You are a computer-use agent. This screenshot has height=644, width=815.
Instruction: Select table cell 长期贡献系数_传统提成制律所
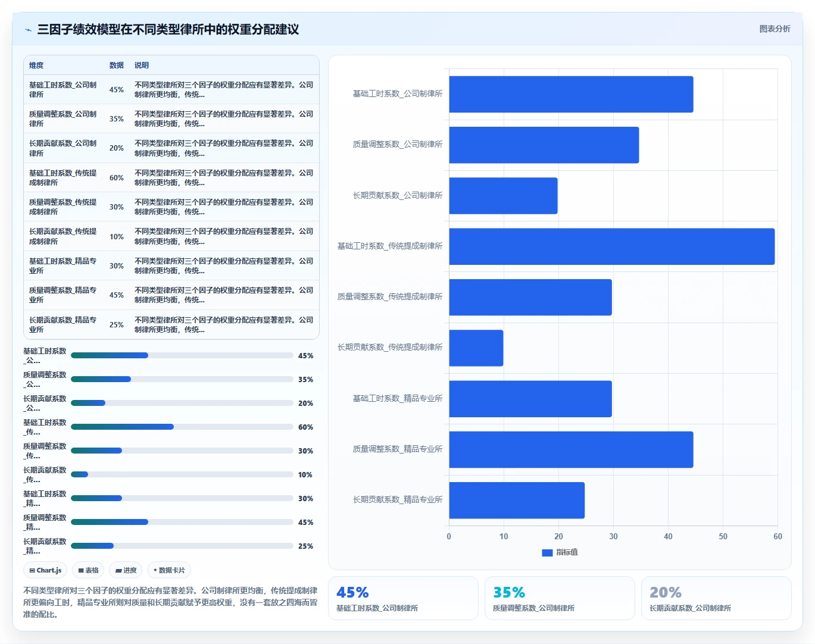63,236
